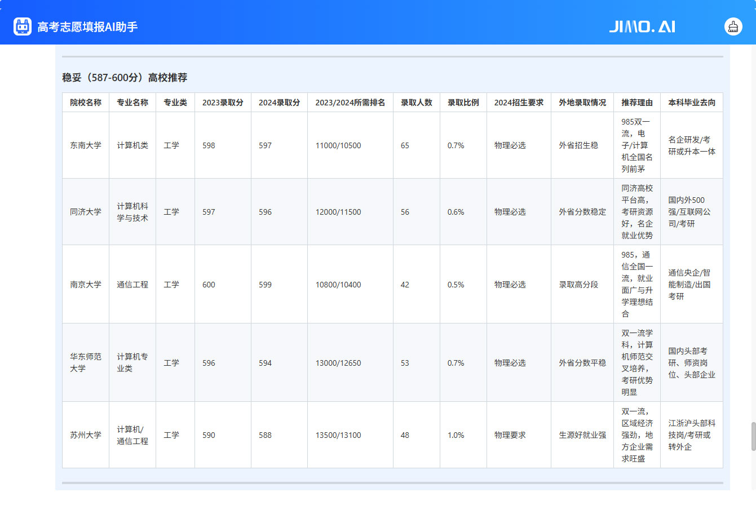The image size is (756, 532).
Task: Click the 计算机专业类 major cell
Action: click(x=132, y=363)
